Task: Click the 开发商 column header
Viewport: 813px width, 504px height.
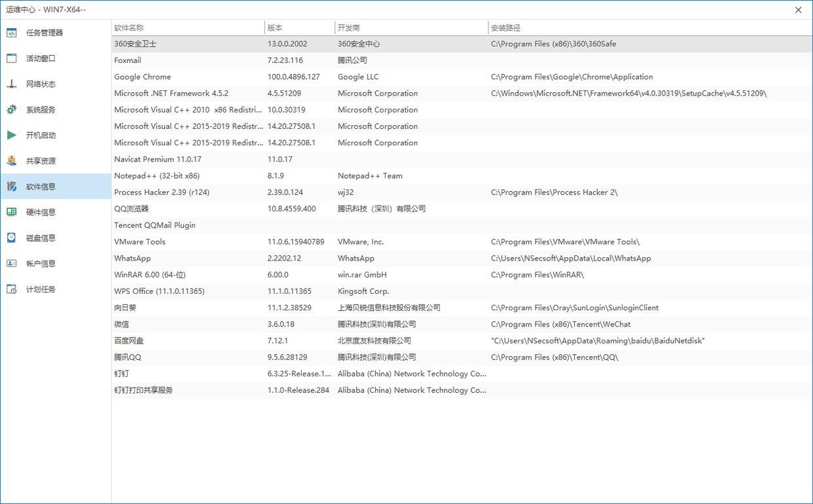Action: [x=348, y=28]
